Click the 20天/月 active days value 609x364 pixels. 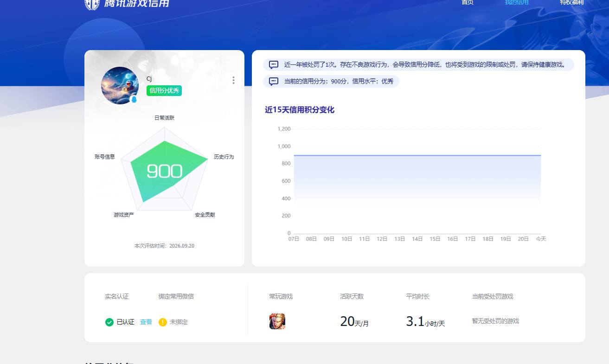click(x=354, y=321)
